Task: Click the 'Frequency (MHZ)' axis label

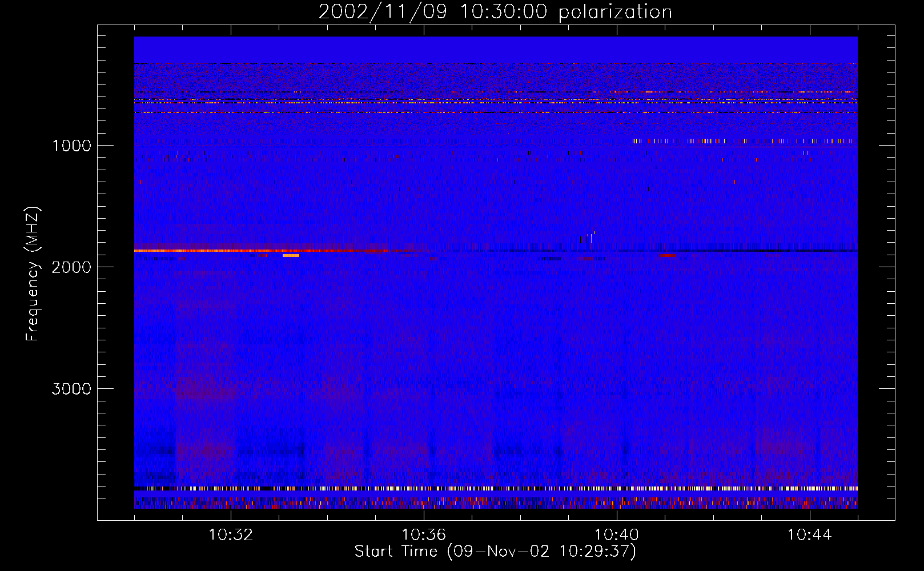Action: pyautogui.click(x=32, y=274)
